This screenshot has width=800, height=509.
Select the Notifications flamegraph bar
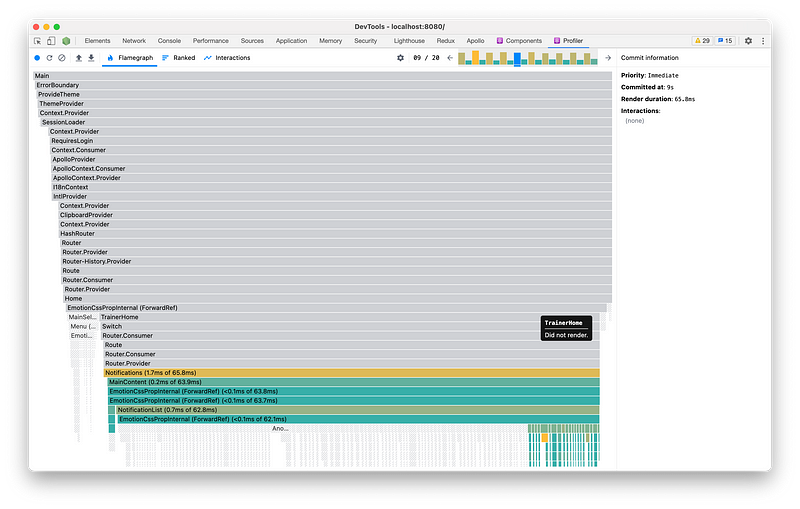coord(351,372)
